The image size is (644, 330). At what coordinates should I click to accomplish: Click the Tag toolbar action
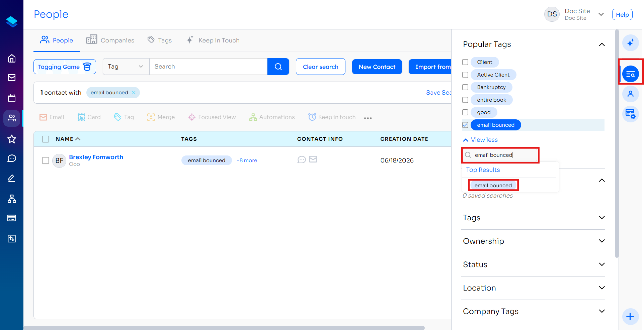[124, 117]
